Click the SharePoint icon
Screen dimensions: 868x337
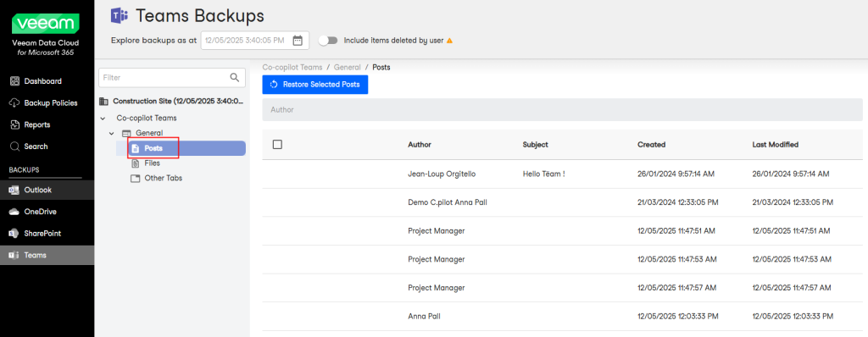pyautogui.click(x=14, y=234)
